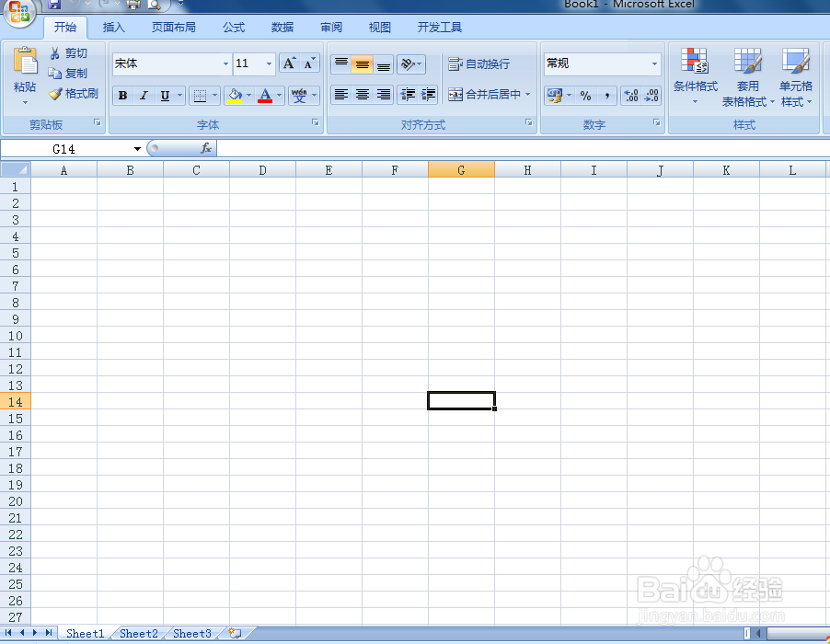Decrease indent in alignment group

(x=408, y=95)
